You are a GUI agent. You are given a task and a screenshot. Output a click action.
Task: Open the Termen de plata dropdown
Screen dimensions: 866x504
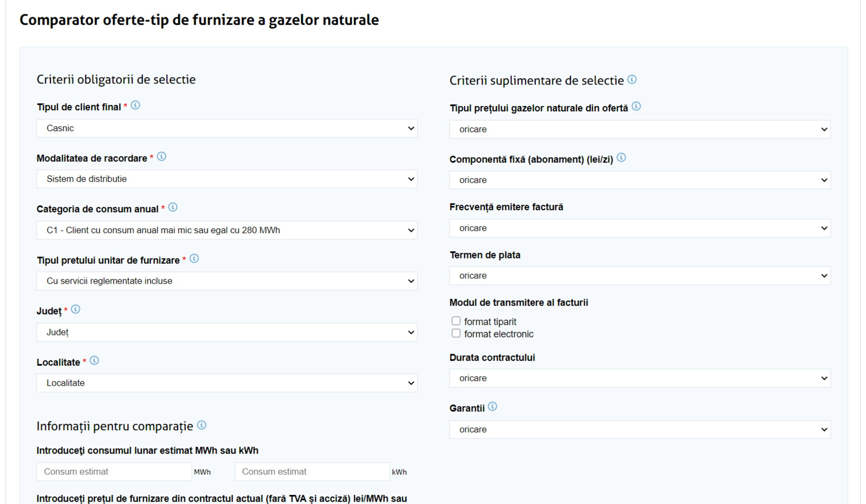640,275
